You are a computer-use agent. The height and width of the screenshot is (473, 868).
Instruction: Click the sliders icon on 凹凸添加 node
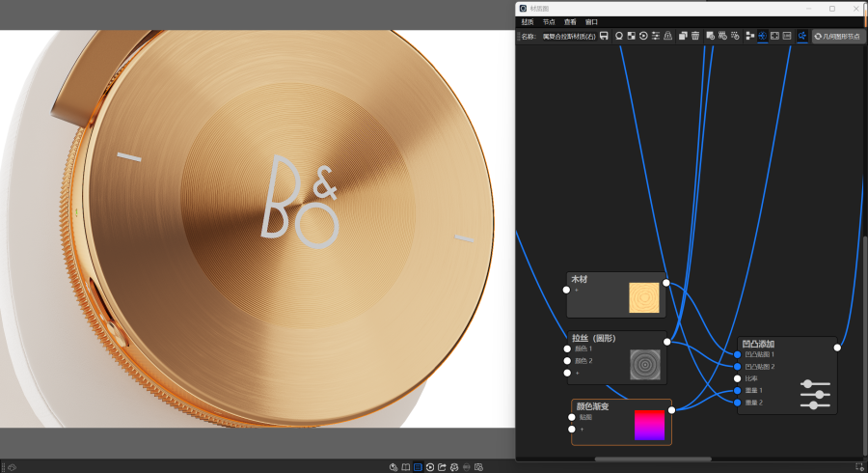(815, 395)
